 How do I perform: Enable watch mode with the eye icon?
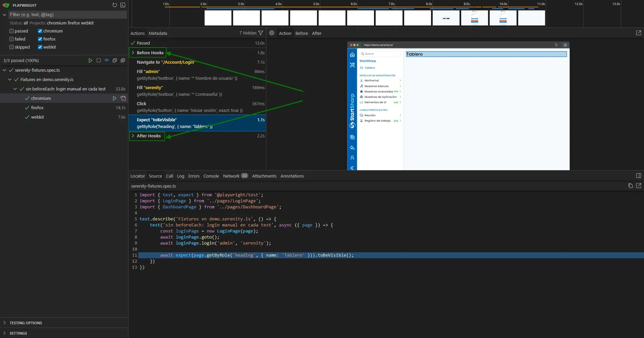pyautogui.click(x=106, y=60)
